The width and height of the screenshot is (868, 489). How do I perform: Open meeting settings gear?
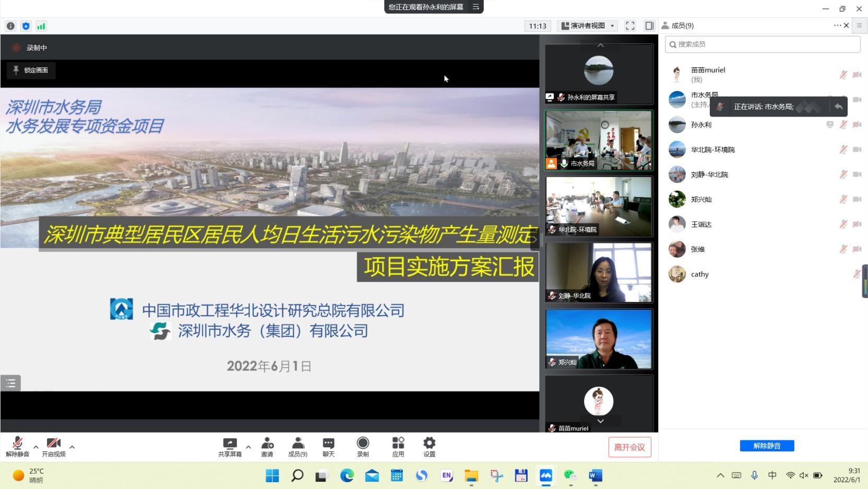pos(429,447)
